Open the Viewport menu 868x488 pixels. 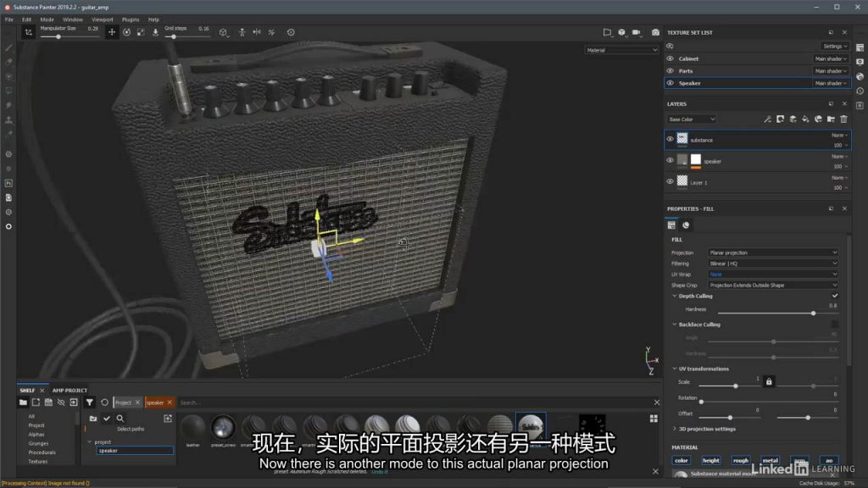tap(103, 19)
